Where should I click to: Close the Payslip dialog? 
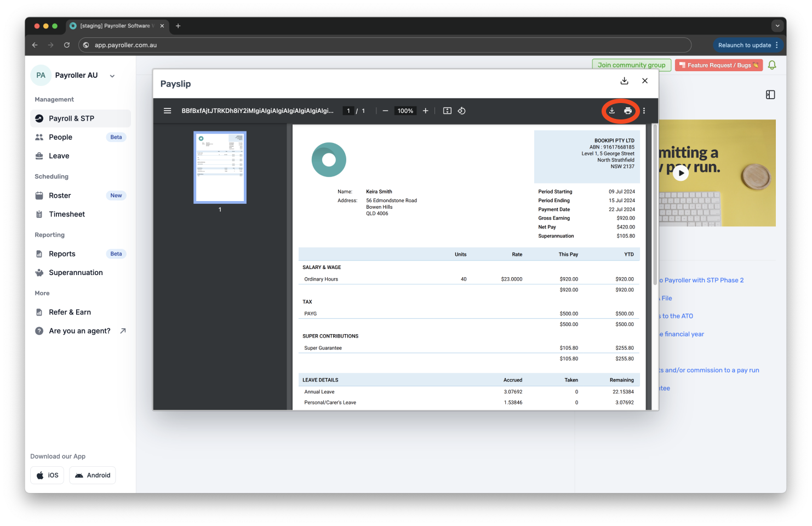coord(645,81)
